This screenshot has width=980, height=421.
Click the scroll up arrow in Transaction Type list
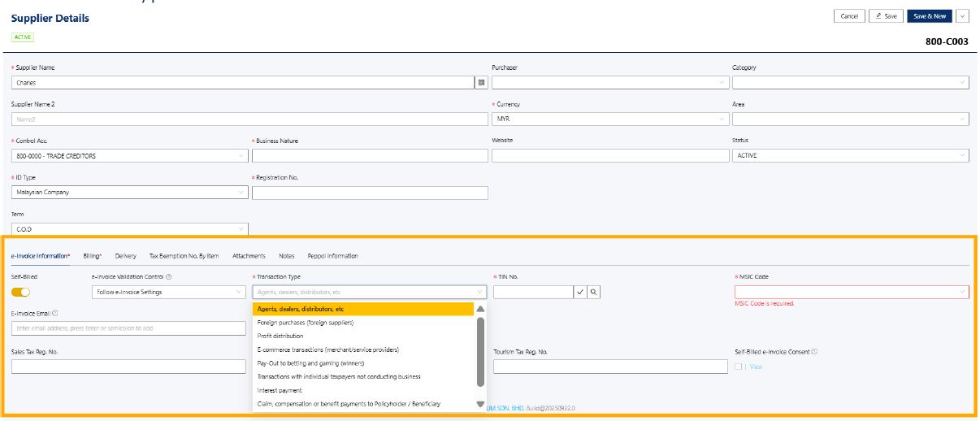click(x=480, y=309)
